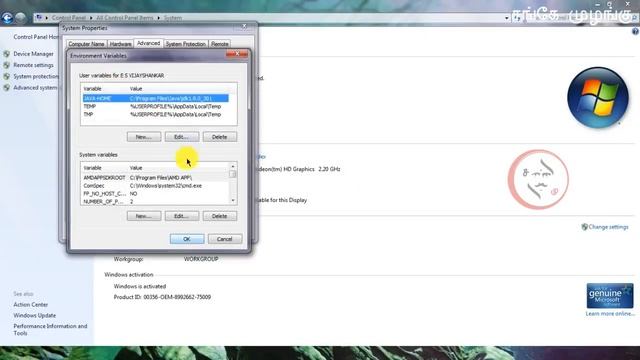Screen dimensions: 640x360
Task: Select the FP_NO_HOST_C... system variable row
Action: click(155, 194)
